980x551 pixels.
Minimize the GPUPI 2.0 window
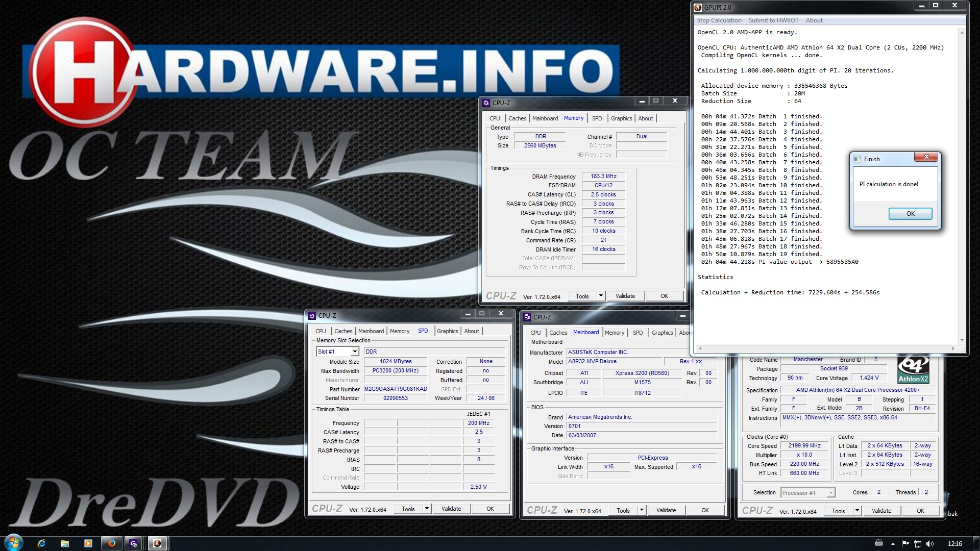point(921,6)
